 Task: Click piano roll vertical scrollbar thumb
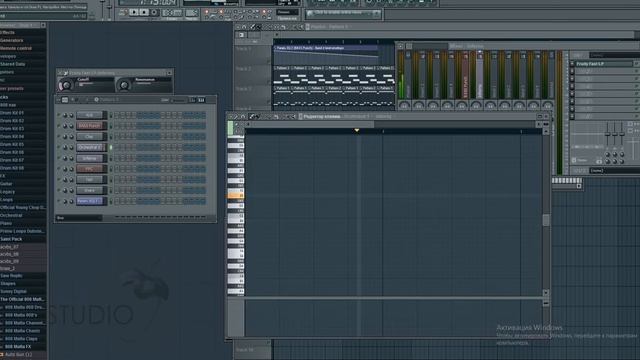click(x=546, y=220)
